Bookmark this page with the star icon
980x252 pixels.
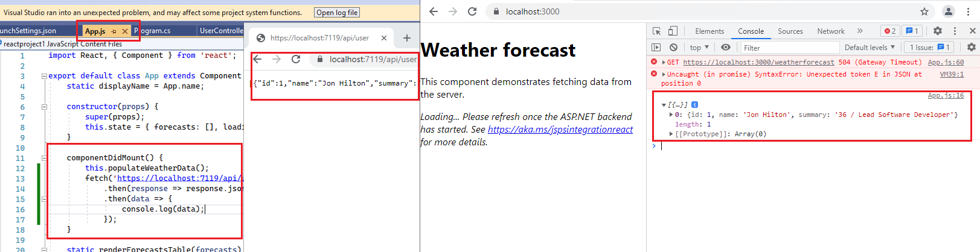[924, 11]
